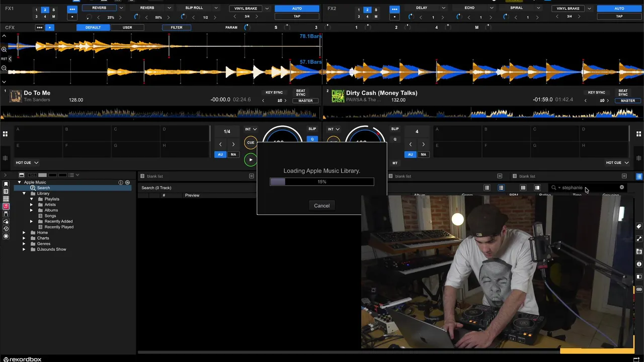Open the pad grid icon beside deck 2
This screenshot has width=644, height=362.
coord(639,134)
